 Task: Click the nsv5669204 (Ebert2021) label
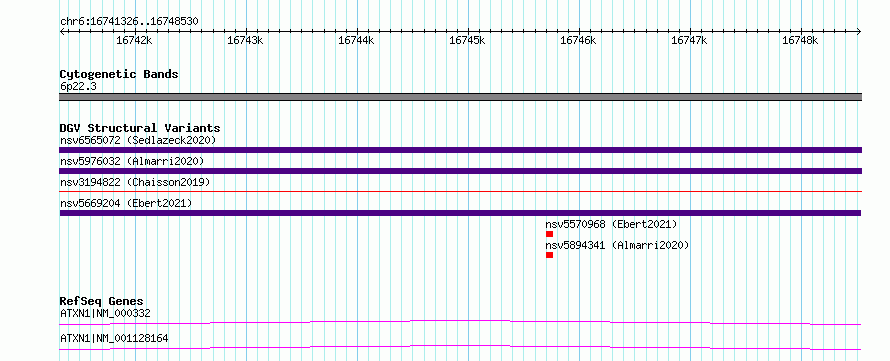coord(126,203)
